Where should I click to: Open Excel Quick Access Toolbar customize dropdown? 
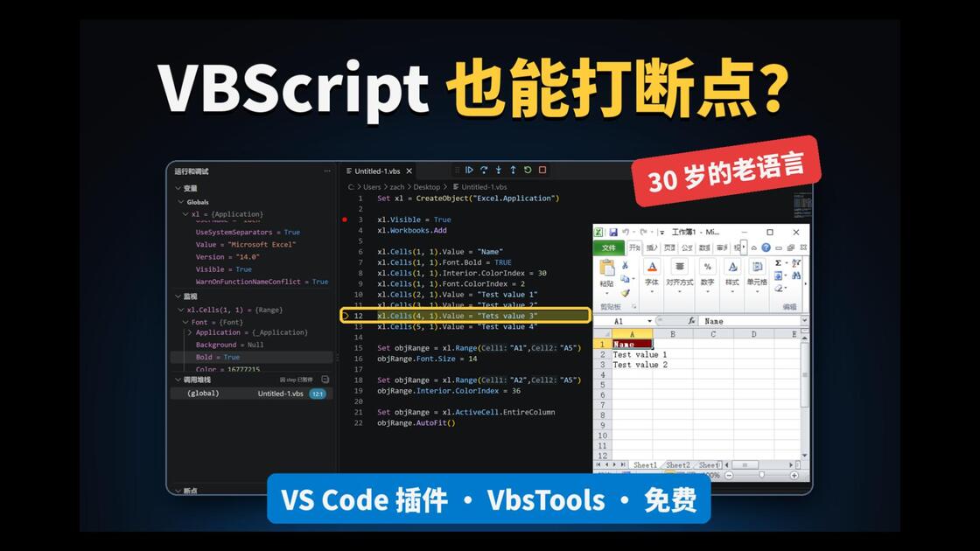click(x=661, y=233)
